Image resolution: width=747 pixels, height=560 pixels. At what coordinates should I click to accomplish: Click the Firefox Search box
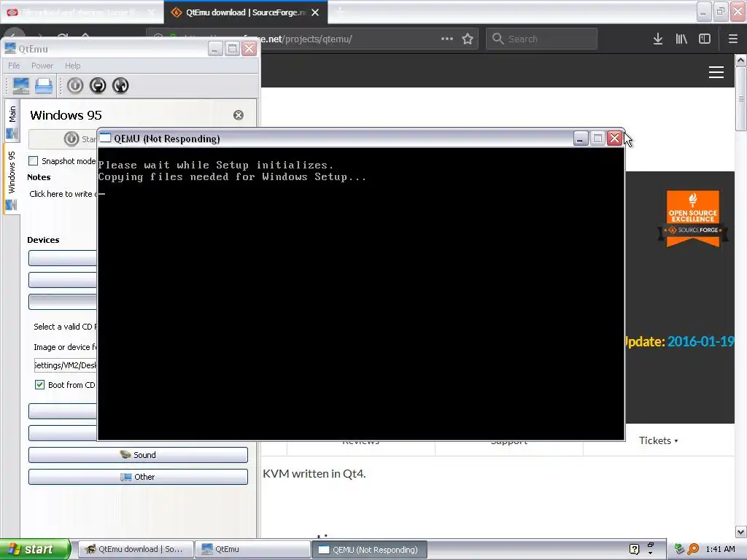(542, 39)
